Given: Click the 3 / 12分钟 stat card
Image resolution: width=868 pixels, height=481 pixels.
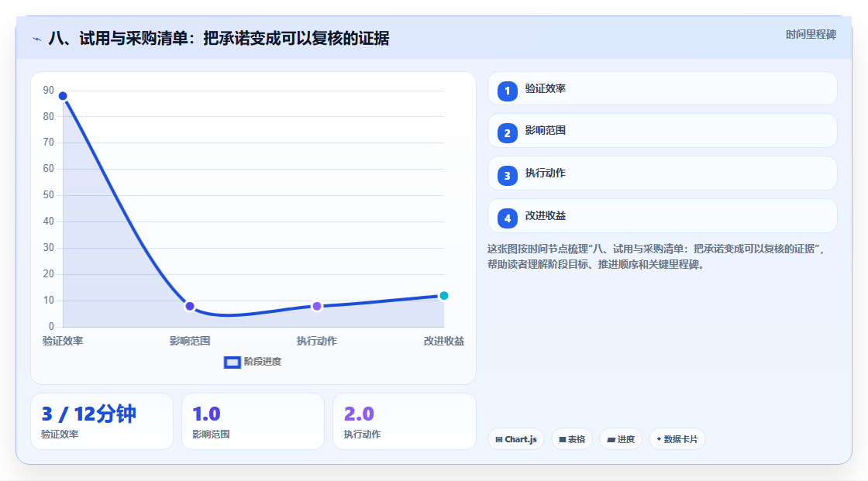Looking at the screenshot, I should [x=102, y=421].
